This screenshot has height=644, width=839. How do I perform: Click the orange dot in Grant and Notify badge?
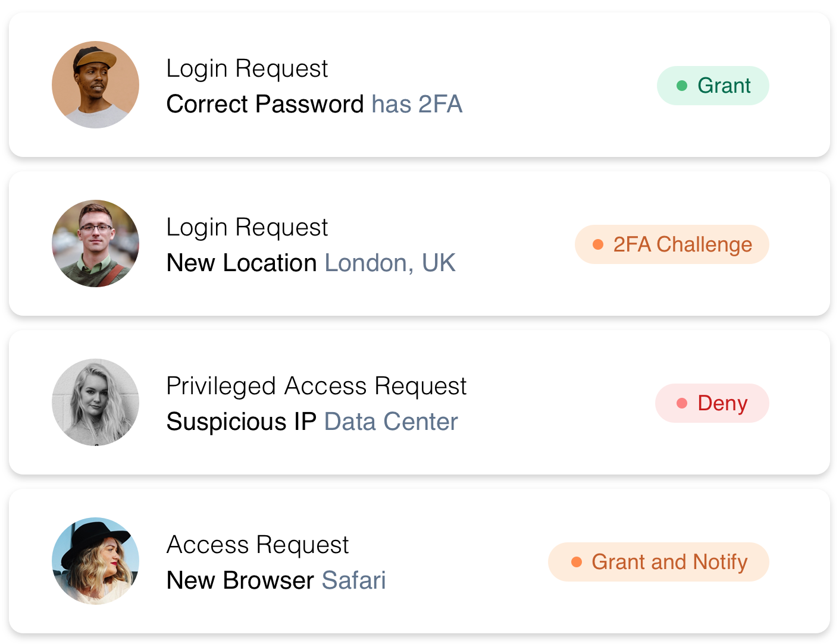tap(576, 562)
